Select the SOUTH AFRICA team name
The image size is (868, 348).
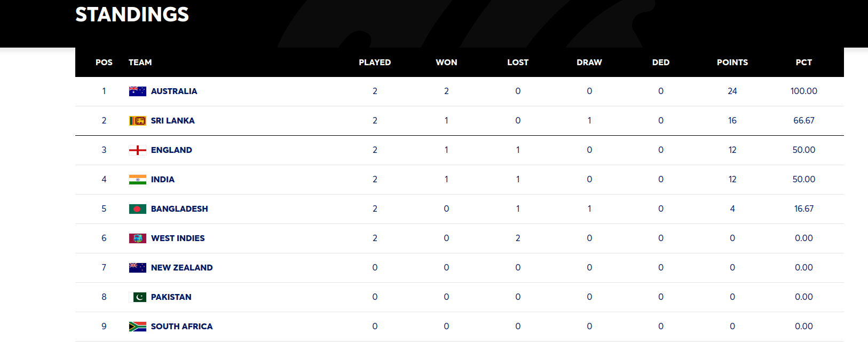point(182,327)
